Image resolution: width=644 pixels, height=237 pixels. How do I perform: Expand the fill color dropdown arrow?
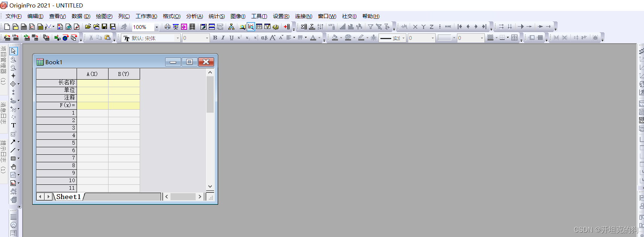341,38
